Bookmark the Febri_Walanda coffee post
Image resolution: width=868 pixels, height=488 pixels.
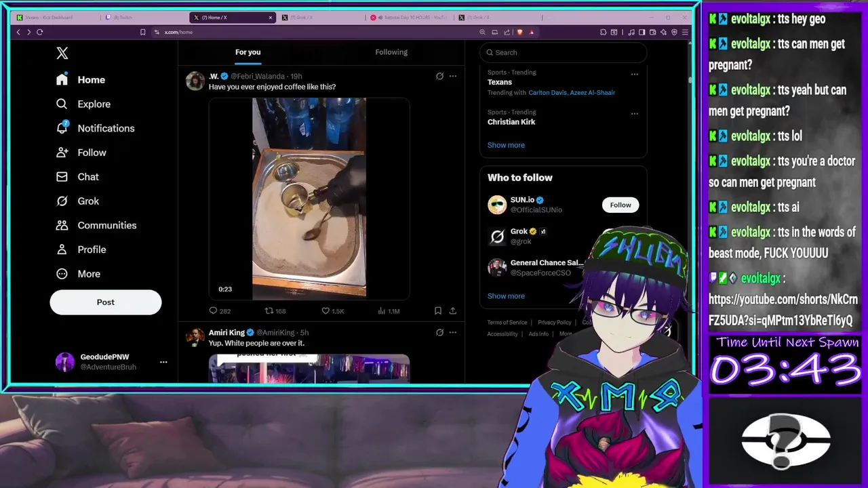438,311
